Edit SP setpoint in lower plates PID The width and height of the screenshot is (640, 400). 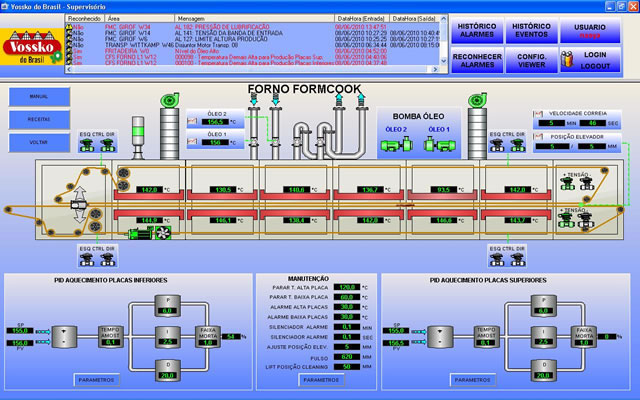coord(20,331)
